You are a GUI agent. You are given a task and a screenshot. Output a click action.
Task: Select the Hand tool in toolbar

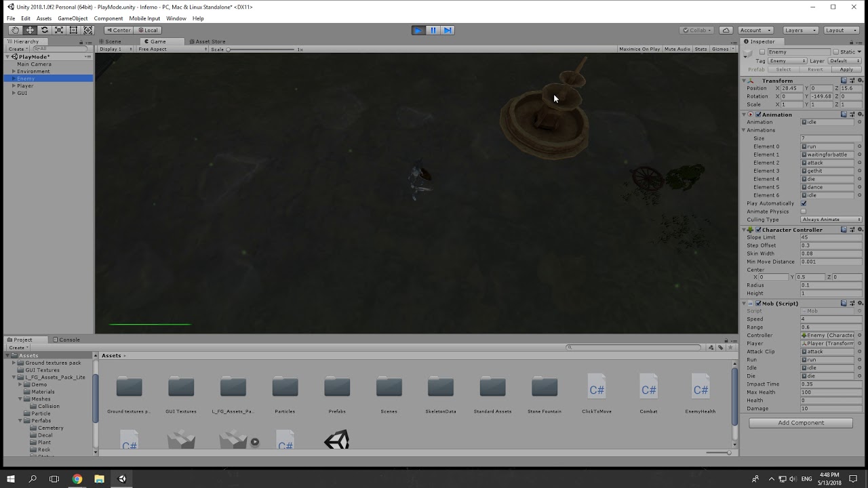click(15, 30)
